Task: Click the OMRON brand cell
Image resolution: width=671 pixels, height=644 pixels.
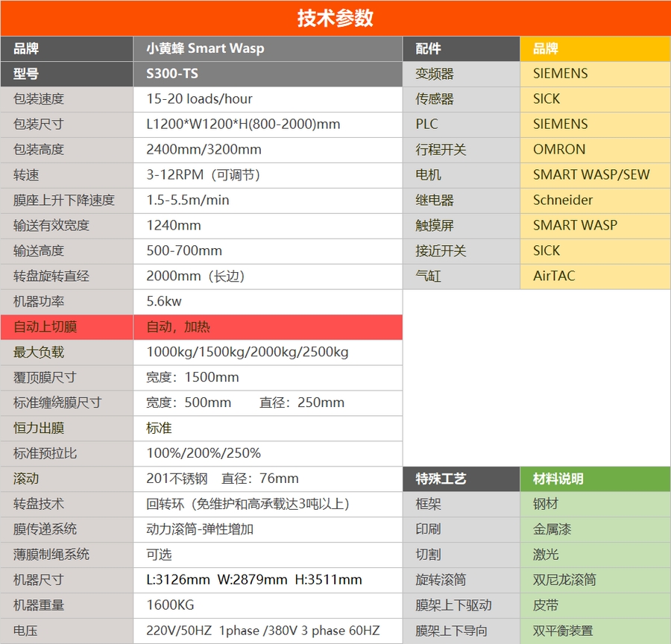Action: [595, 149]
